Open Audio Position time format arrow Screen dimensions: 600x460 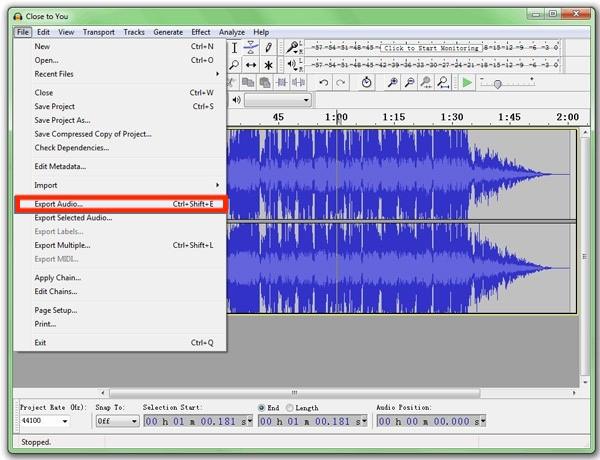(483, 421)
